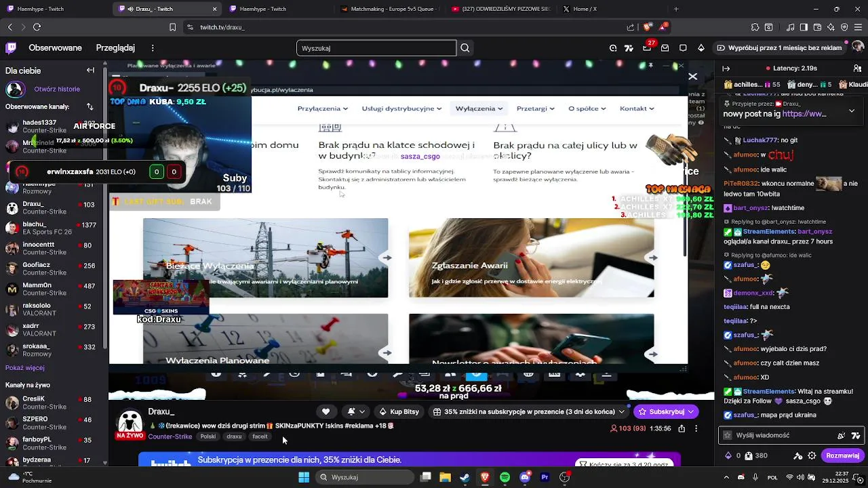This screenshot has height=488, width=868.
Task: Expand the 35% zniżki gift subscription dropdown
Action: click(x=621, y=411)
